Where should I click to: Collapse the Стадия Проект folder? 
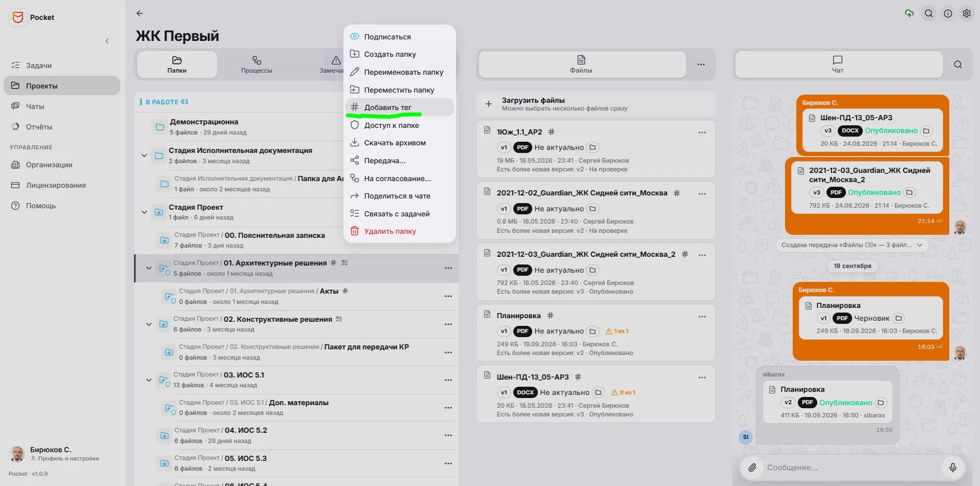pyautogui.click(x=144, y=212)
